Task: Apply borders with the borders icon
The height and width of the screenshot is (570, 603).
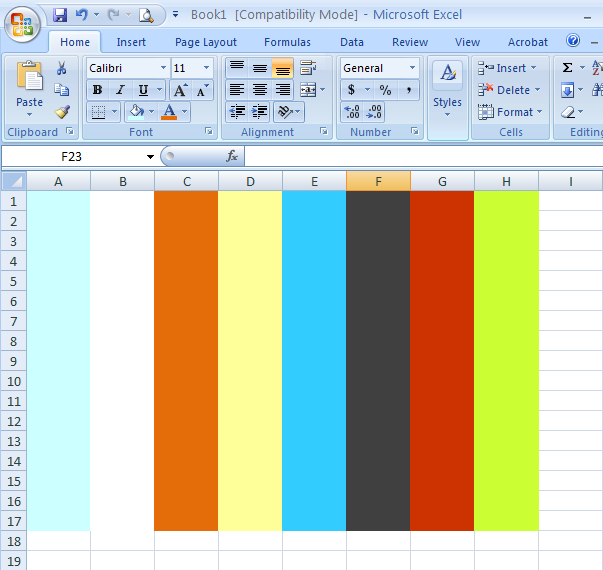Action: click(x=98, y=112)
